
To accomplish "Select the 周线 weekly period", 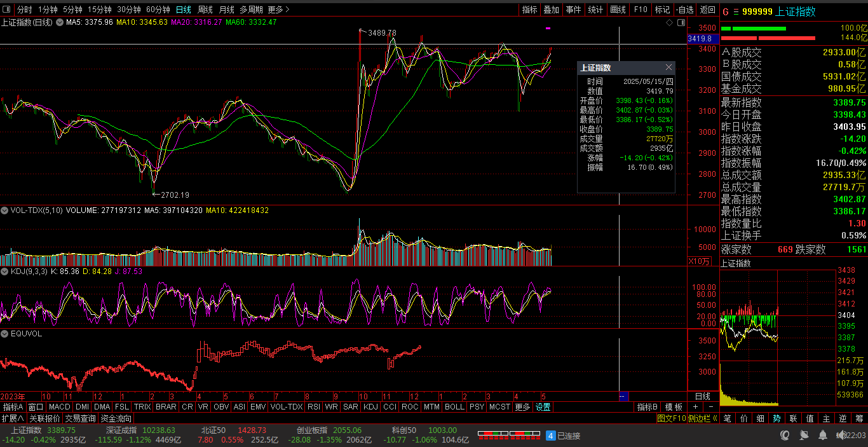I will click(x=205, y=10).
